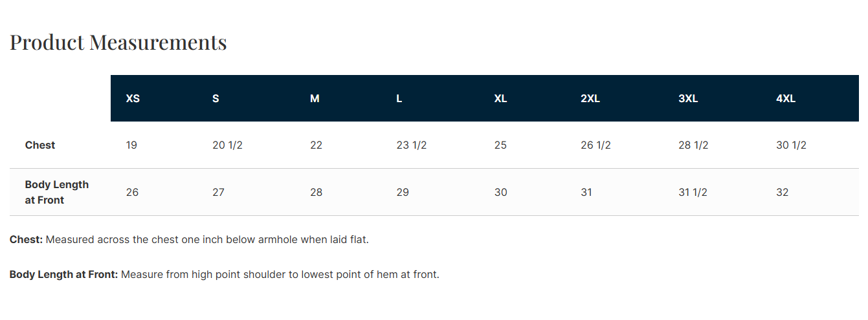Click the S size column header
Image resolution: width=868 pixels, height=320 pixels.
[x=216, y=99]
